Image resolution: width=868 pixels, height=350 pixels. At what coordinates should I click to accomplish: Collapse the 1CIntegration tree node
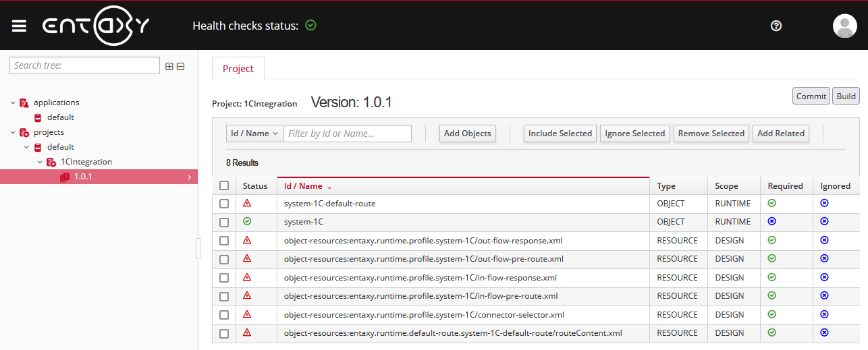pos(40,162)
